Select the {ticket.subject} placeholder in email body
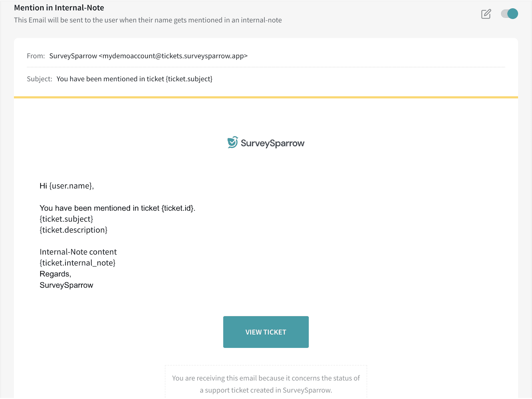 click(66, 219)
